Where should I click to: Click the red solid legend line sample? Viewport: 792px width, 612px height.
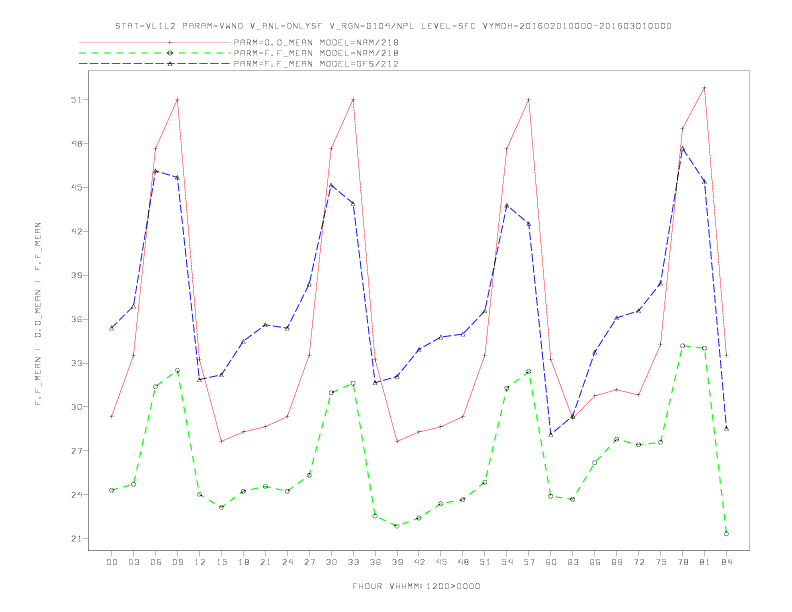(x=155, y=42)
